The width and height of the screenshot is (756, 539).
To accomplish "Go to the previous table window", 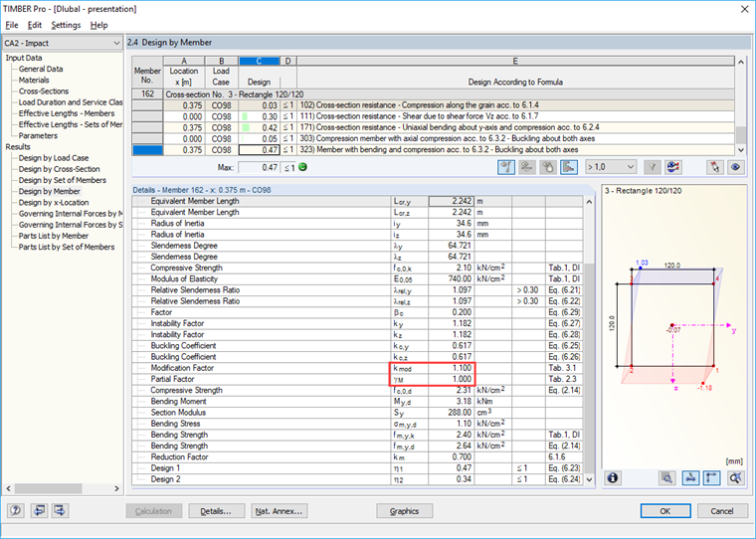I will click(x=39, y=510).
